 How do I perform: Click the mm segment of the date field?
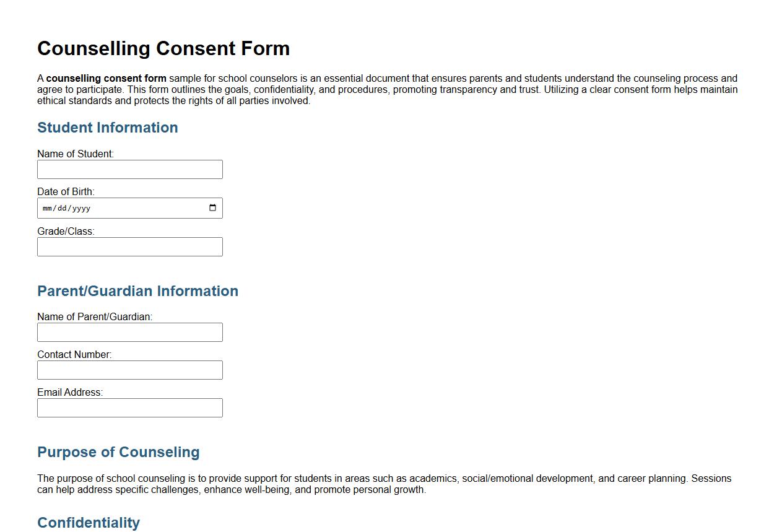click(48, 207)
